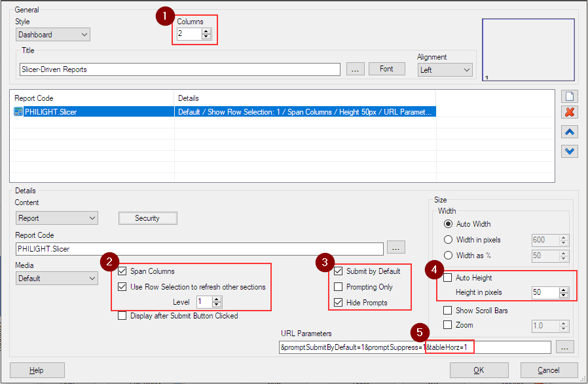
Task: Click the ellipsis button beside Title
Action: tap(355, 69)
